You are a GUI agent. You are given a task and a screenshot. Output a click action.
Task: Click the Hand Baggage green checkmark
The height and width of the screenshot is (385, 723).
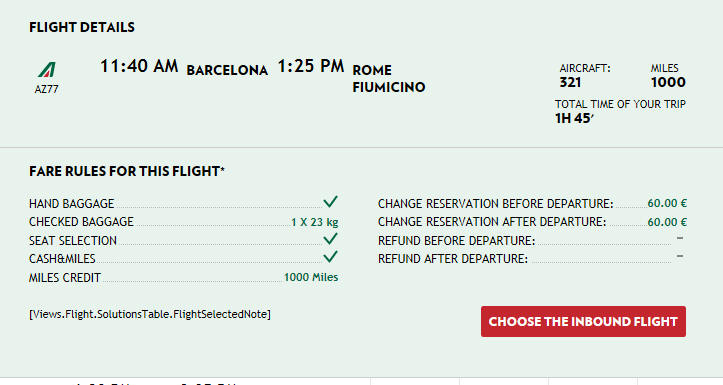tap(330, 201)
